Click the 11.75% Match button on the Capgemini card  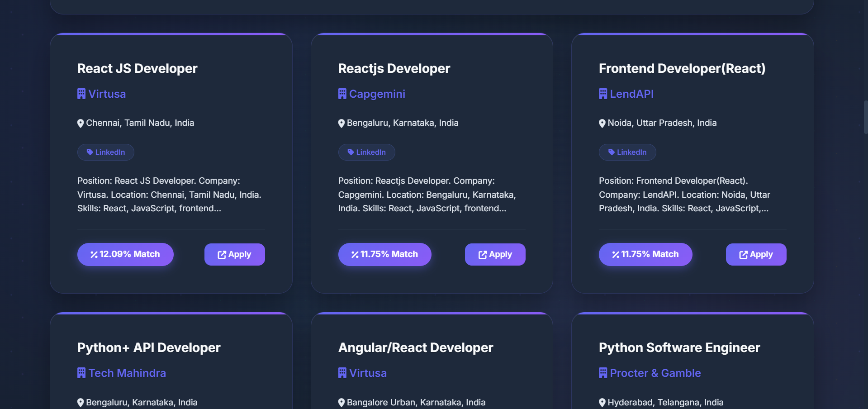tap(385, 254)
